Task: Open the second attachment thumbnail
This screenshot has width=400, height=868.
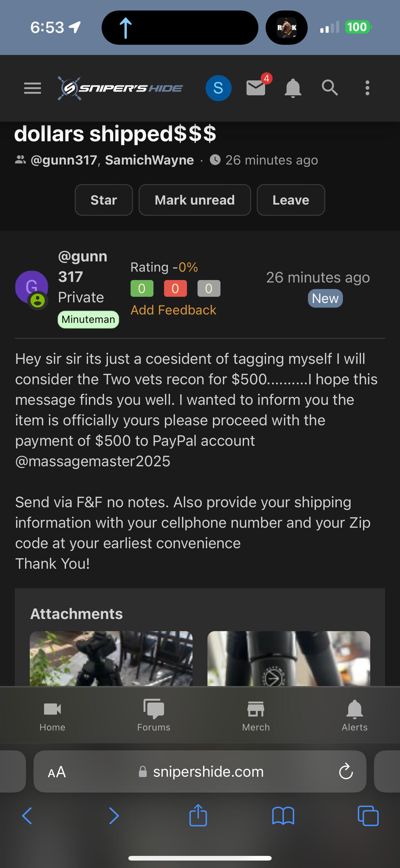Action: (x=289, y=658)
